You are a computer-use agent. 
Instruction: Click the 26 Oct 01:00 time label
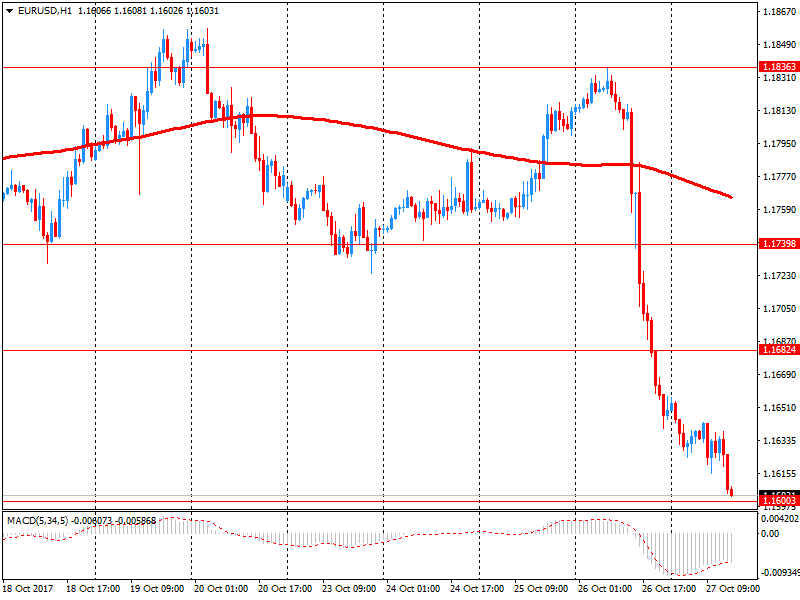605,589
